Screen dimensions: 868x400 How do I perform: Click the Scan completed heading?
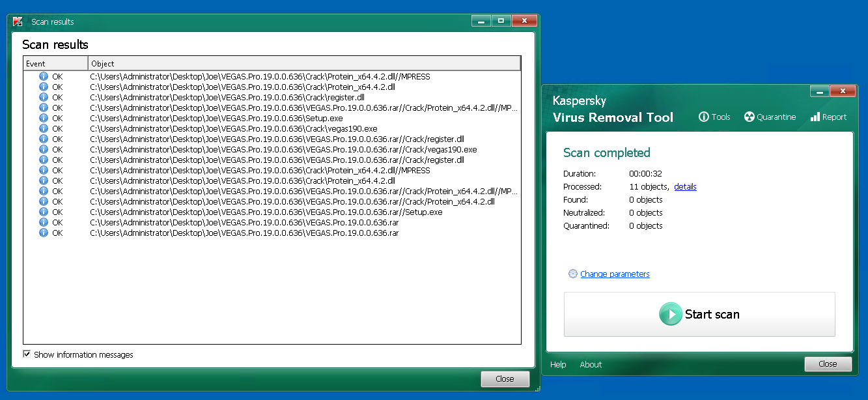(x=607, y=153)
